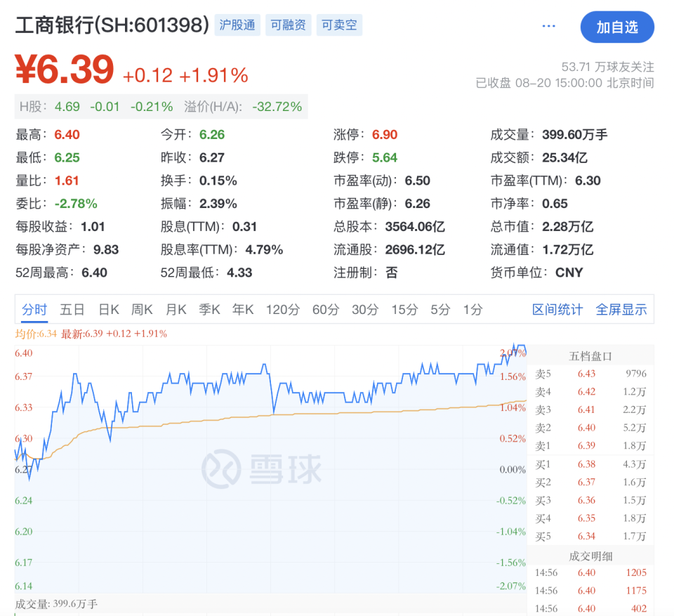
Task: Click the 卖3 row at 6.41
Action: (x=590, y=409)
